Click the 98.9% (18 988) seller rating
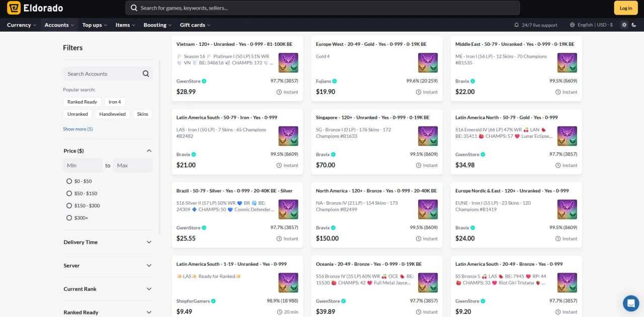 point(282,301)
